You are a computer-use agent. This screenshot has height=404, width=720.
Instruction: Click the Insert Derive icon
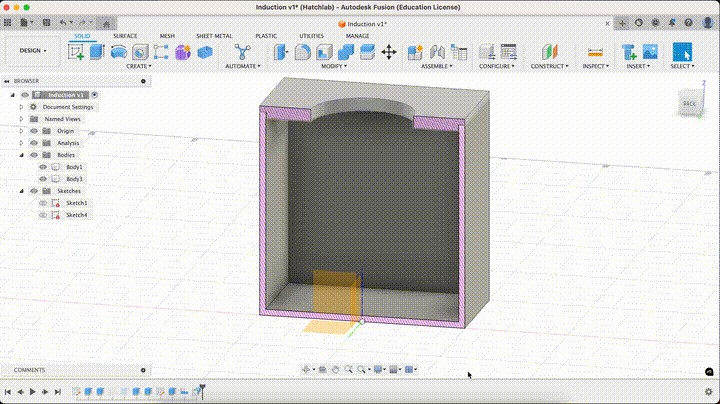629,52
